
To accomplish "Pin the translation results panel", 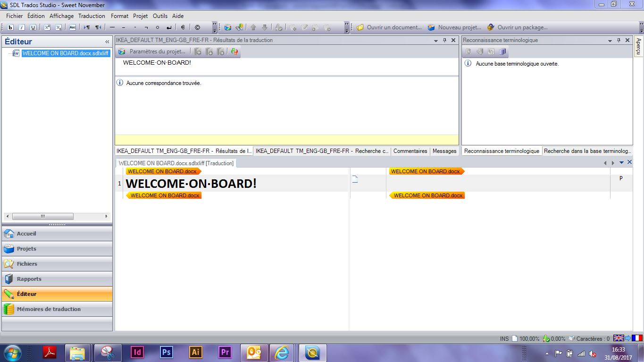I will [x=445, y=41].
